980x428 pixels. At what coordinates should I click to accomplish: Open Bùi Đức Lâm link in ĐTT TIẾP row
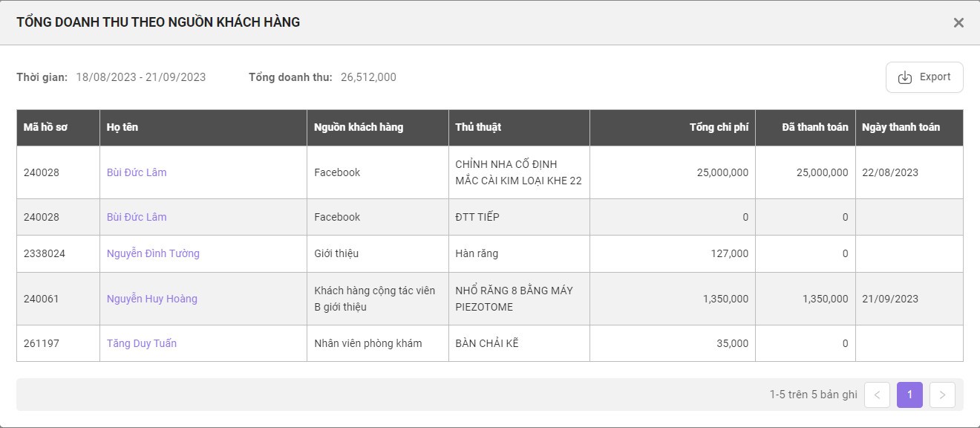click(x=137, y=217)
